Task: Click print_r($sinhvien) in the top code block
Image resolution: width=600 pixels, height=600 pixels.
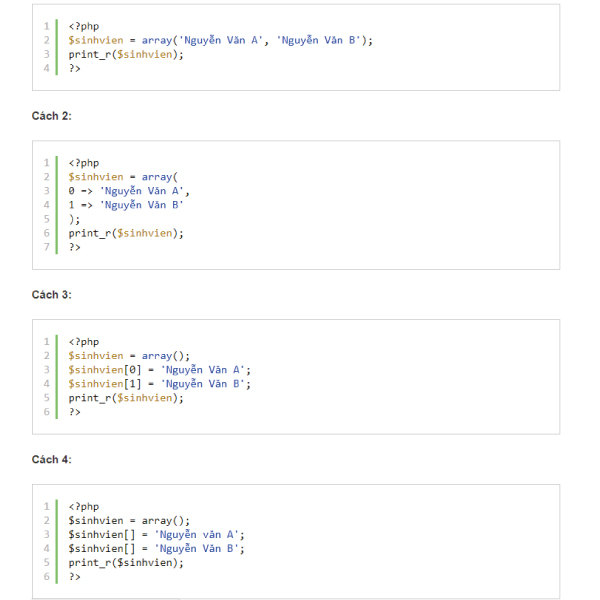Action: 126,54
